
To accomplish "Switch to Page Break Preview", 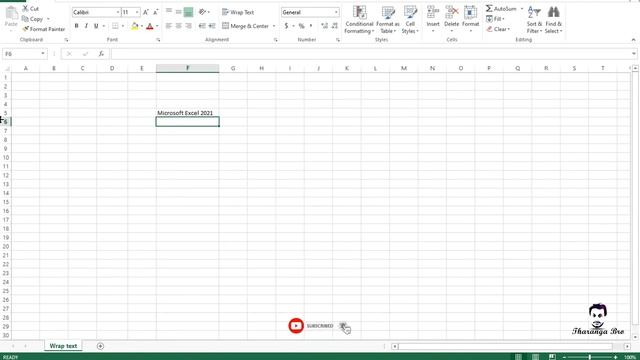I will click(x=552, y=357).
